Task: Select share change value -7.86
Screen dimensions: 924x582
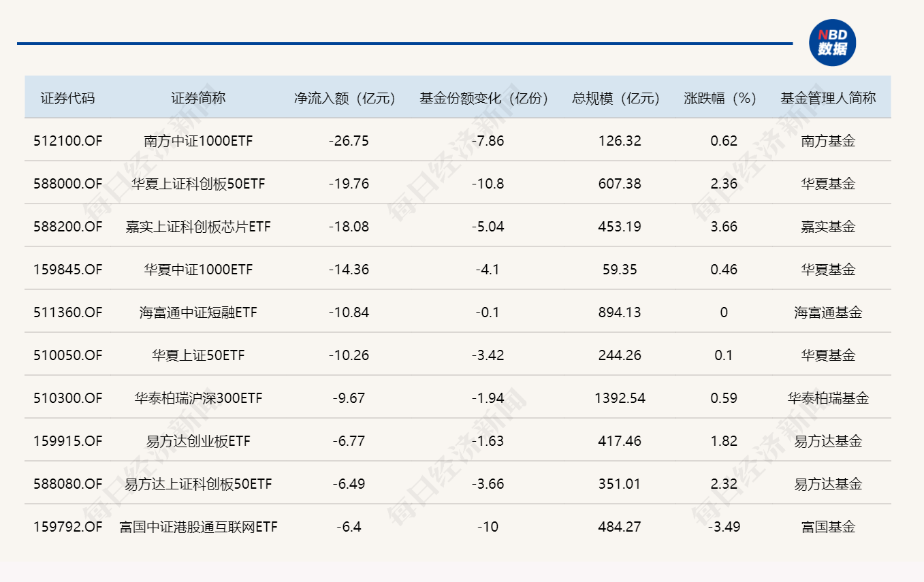Action: pyautogui.click(x=488, y=141)
